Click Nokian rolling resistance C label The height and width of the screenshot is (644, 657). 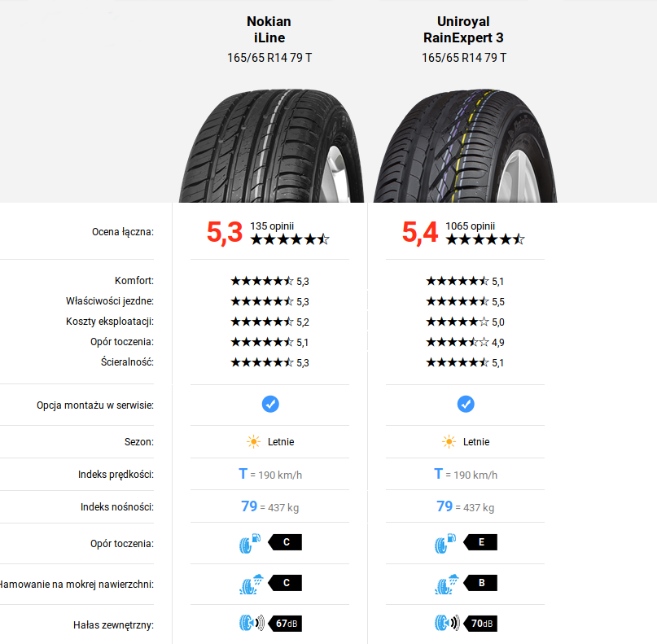coord(285,543)
